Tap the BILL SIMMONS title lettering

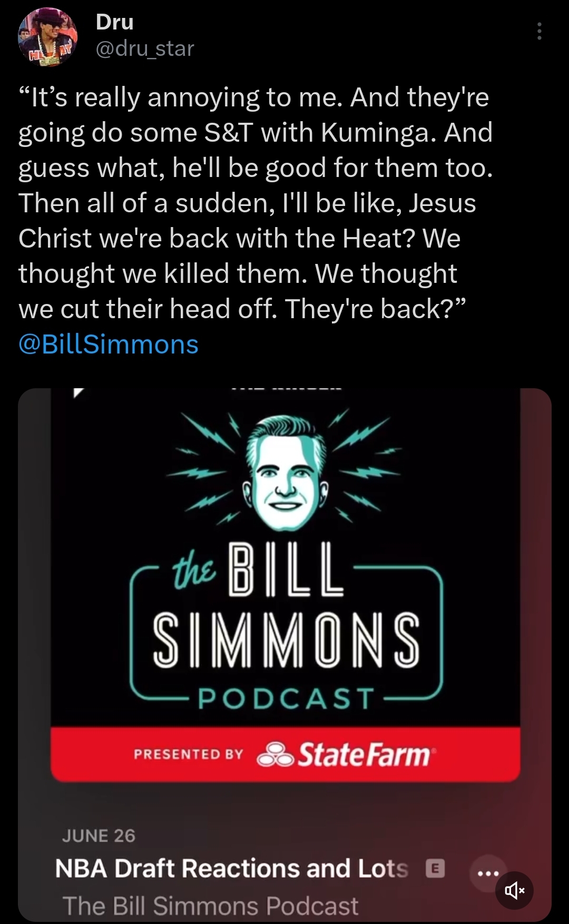[286, 605]
